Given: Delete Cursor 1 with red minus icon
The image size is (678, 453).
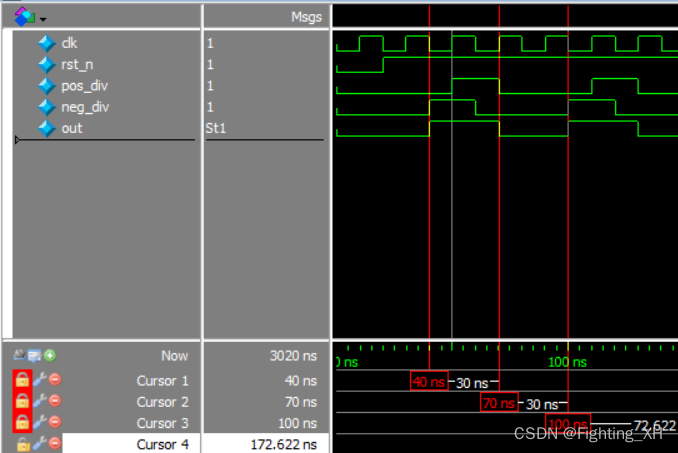Looking at the screenshot, I should (55, 379).
